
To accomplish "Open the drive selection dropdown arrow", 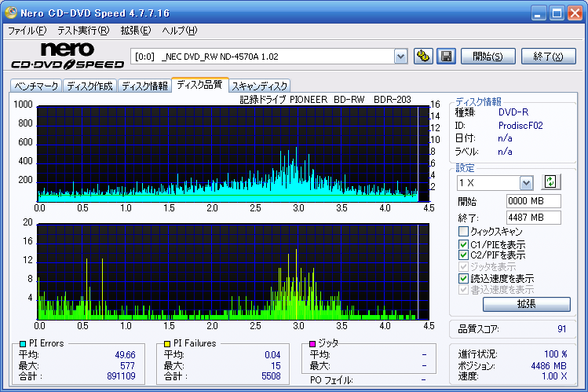I will coord(401,57).
